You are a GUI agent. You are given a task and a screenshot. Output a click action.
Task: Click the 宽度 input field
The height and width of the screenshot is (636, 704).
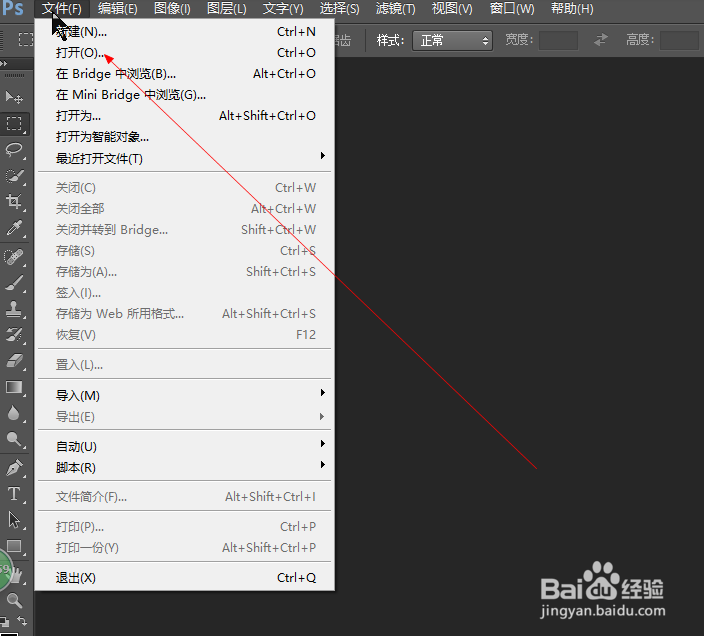coord(558,40)
